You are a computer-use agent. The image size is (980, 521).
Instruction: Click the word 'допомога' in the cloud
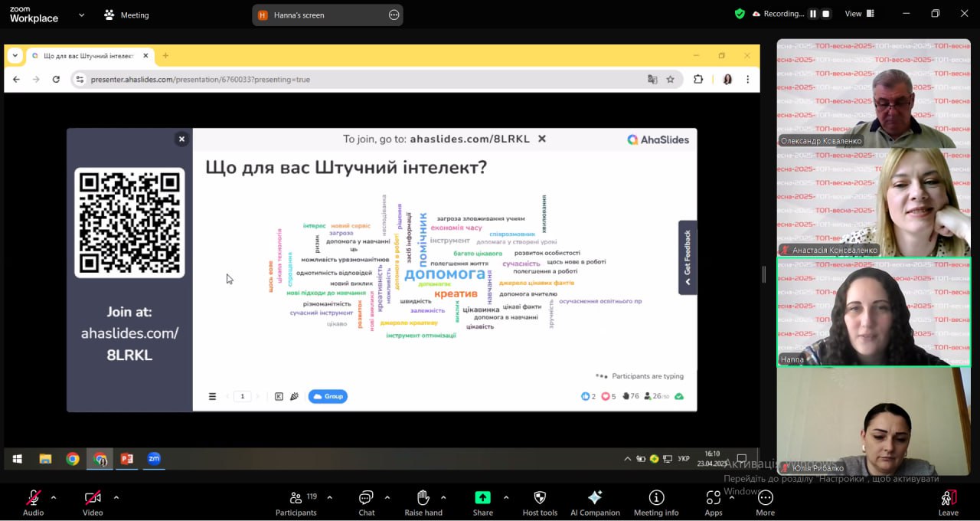445,274
